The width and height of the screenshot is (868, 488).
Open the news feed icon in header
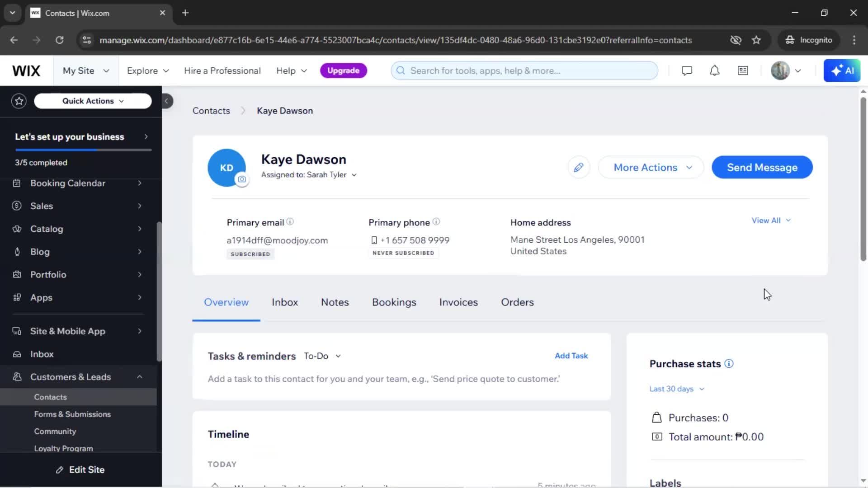743,71
